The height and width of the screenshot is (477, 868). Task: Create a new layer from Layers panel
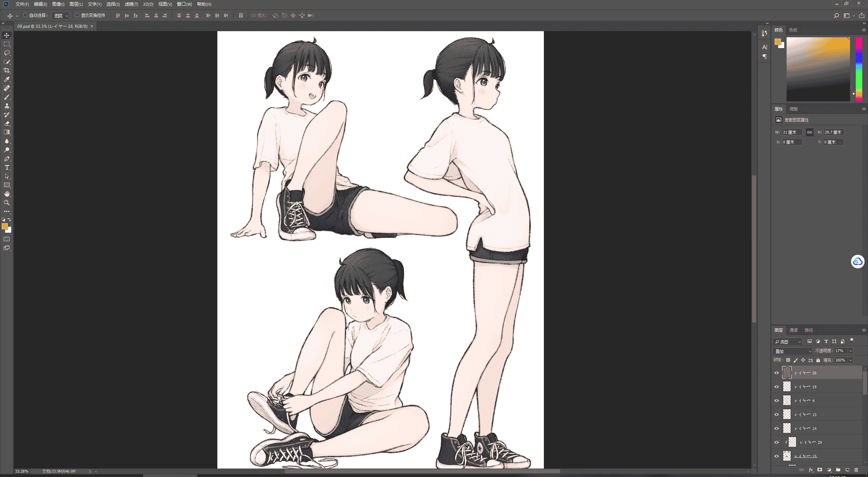[x=847, y=470]
